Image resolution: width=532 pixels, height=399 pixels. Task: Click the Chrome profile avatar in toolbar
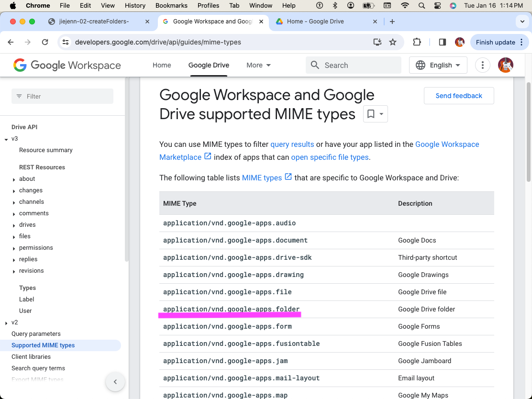click(x=460, y=42)
